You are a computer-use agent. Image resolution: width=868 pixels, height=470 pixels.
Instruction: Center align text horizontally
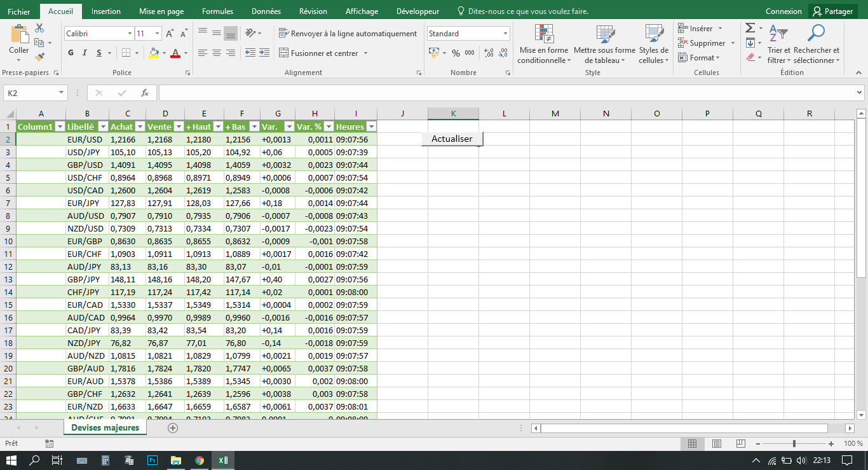click(x=217, y=53)
